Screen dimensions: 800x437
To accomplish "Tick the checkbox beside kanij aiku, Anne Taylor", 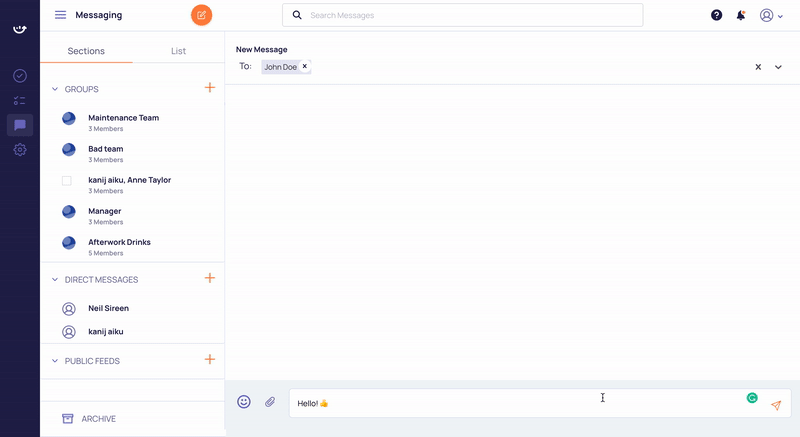I will coord(66,181).
